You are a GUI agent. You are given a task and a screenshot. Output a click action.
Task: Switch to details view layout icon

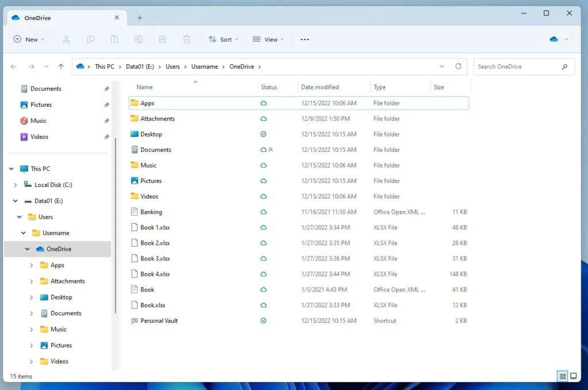563,376
